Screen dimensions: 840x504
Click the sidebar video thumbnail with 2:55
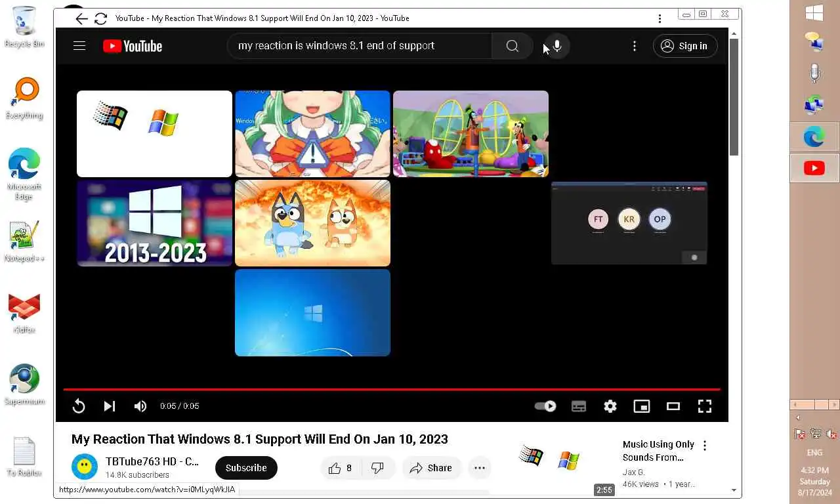tap(564, 466)
